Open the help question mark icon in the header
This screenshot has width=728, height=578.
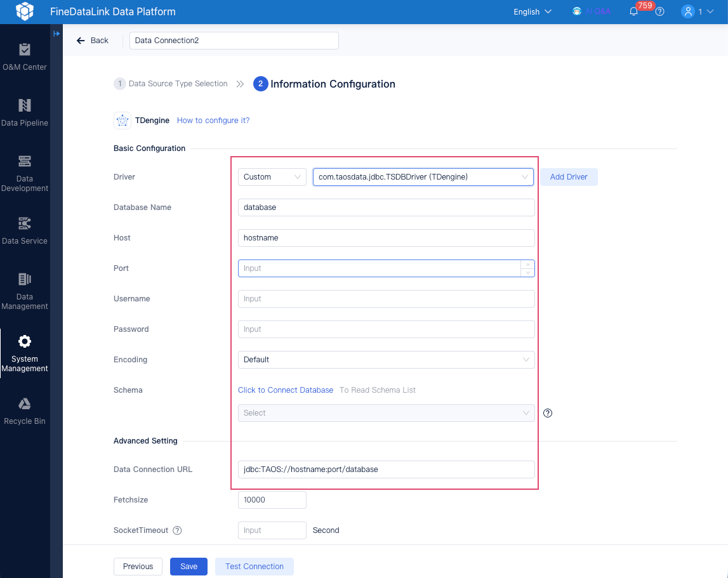coord(659,11)
